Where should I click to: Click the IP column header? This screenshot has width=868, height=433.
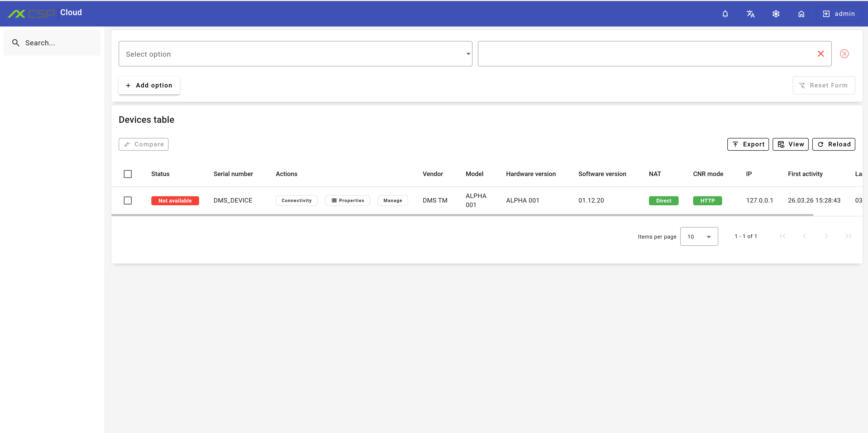click(x=749, y=174)
